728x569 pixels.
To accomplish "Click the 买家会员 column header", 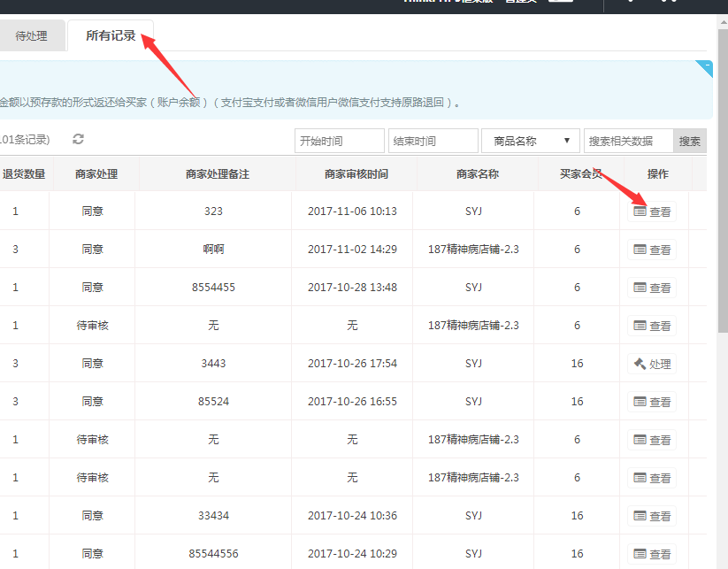I will [581, 174].
